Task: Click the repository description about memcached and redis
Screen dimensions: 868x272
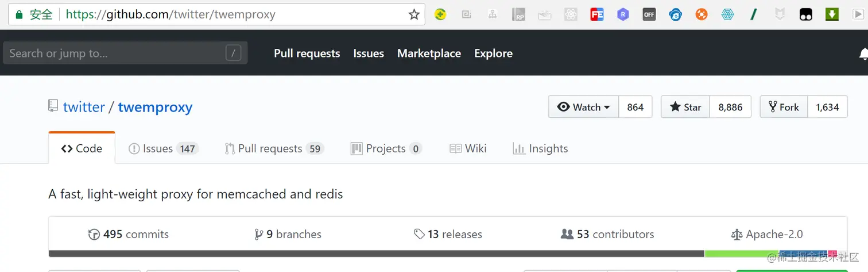Action: click(x=196, y=194)
